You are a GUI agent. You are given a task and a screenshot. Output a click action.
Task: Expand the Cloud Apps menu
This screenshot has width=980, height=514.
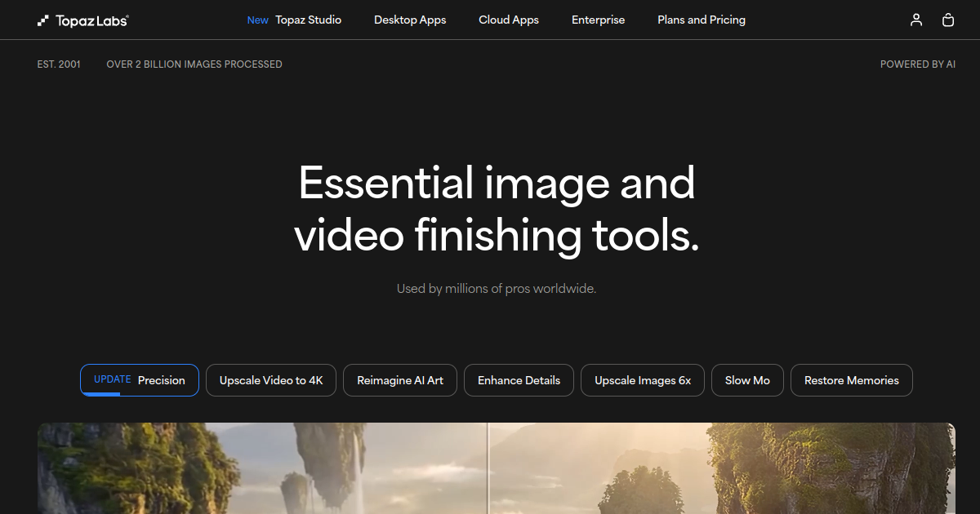(509, 20)
